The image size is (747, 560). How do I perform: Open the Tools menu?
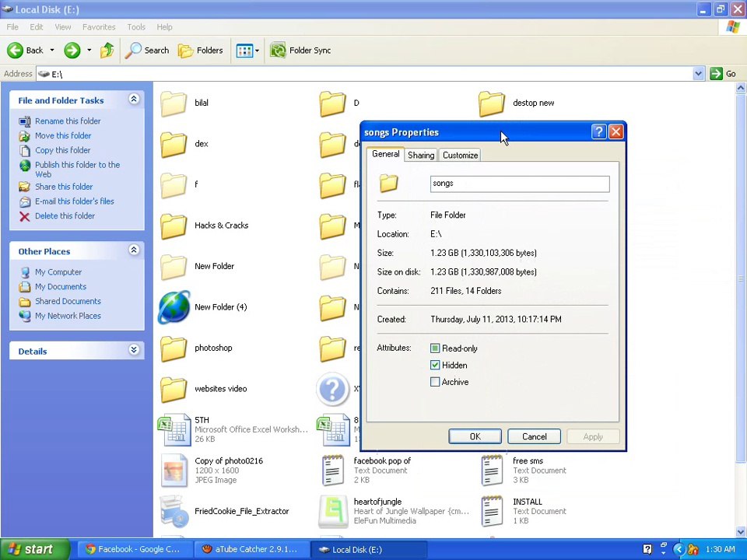[136, 27]
